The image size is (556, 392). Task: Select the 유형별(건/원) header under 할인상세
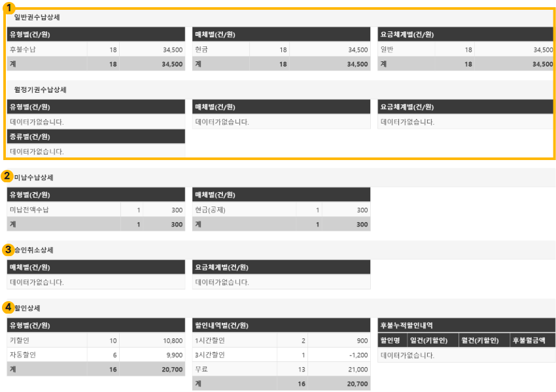tap(96, 325)
